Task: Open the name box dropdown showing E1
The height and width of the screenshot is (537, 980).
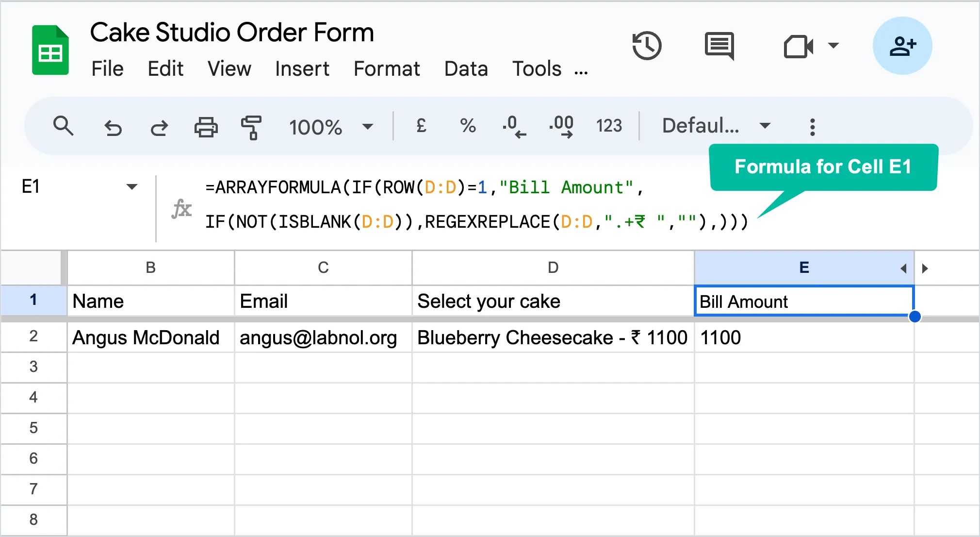Action: click(x=132, y=186)
